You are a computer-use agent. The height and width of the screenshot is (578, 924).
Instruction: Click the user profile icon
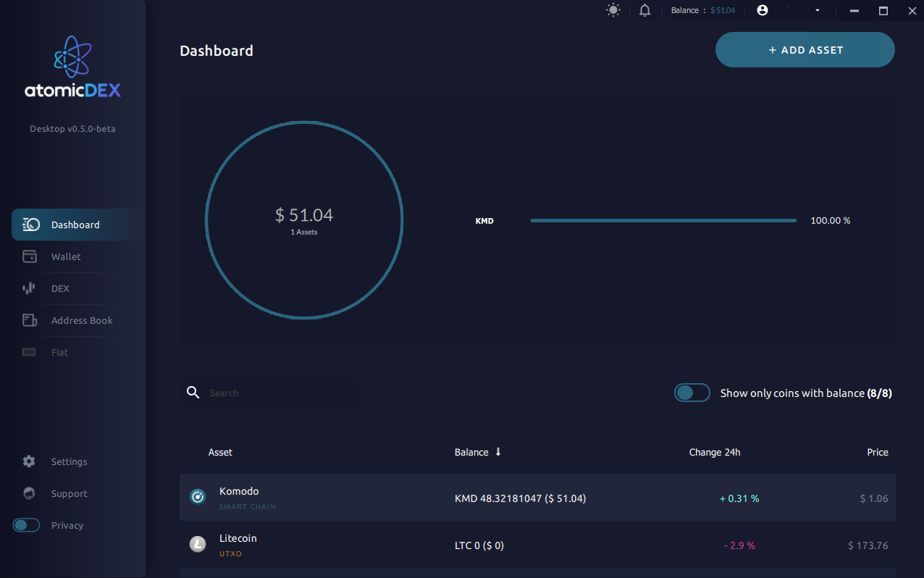(x=762, y=10)
